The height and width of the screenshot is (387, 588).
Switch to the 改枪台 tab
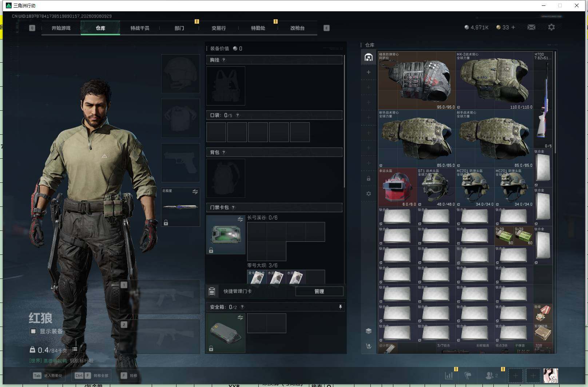point(297,28)
